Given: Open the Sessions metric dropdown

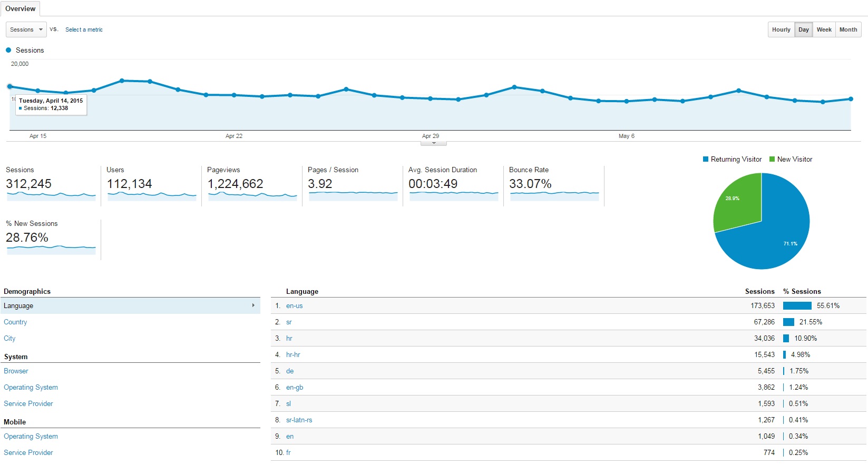Looking at the screenshot, I should pos(26,29).
